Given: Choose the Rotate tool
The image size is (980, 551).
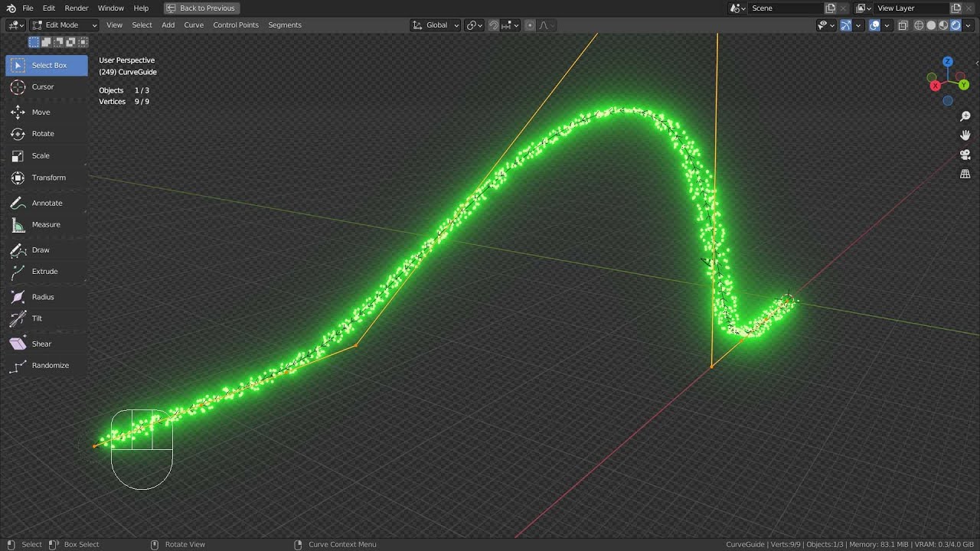Looking at the screenshot, I should click(46, 134).
